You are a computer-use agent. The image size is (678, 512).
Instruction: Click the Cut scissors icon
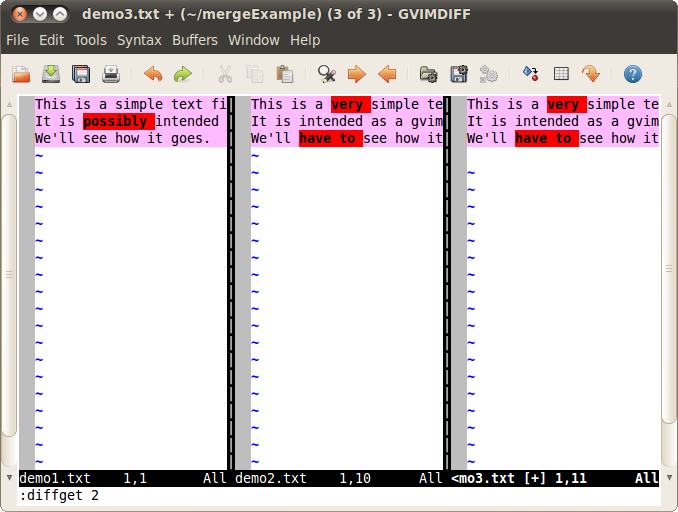pos(225,74)
